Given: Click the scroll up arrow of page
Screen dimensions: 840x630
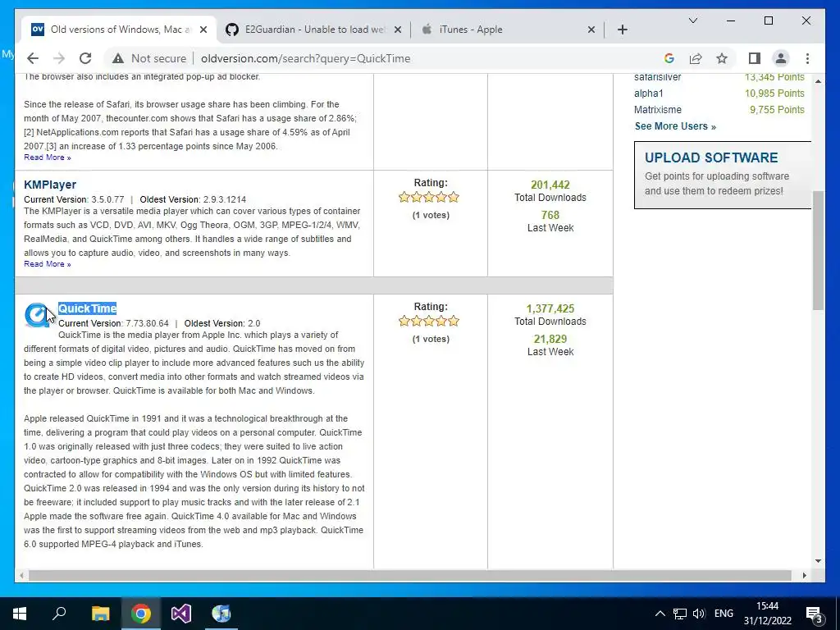Looking at the screenshot, I should pyautogui.click(x=818, y=81).
